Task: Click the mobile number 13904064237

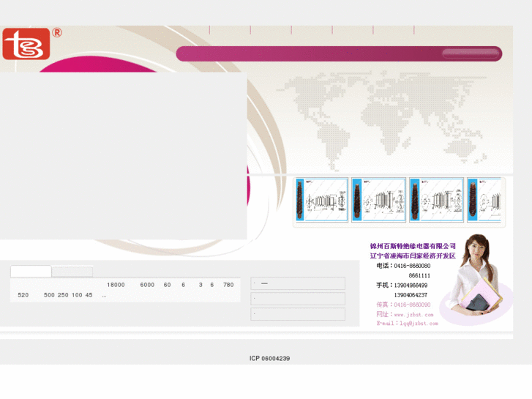Action: (411, 295)
